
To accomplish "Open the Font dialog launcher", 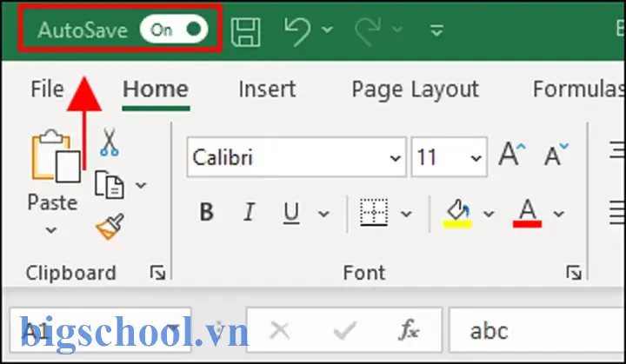I will tap(574, 273).
